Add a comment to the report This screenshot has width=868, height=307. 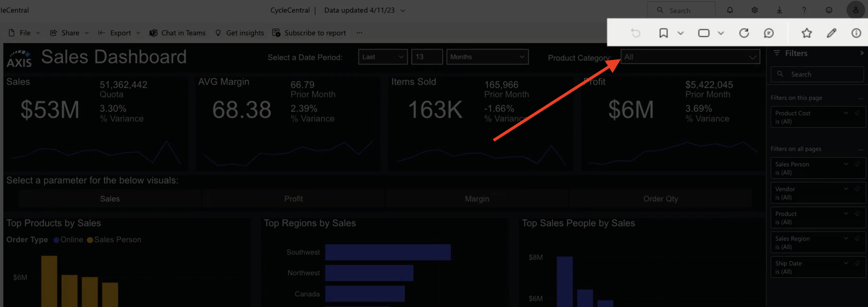pyautogui.click(x=769, y=33)
